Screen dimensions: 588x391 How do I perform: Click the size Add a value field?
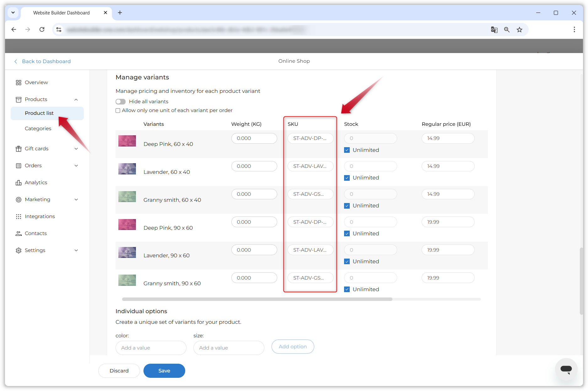[x=229, y=348]
